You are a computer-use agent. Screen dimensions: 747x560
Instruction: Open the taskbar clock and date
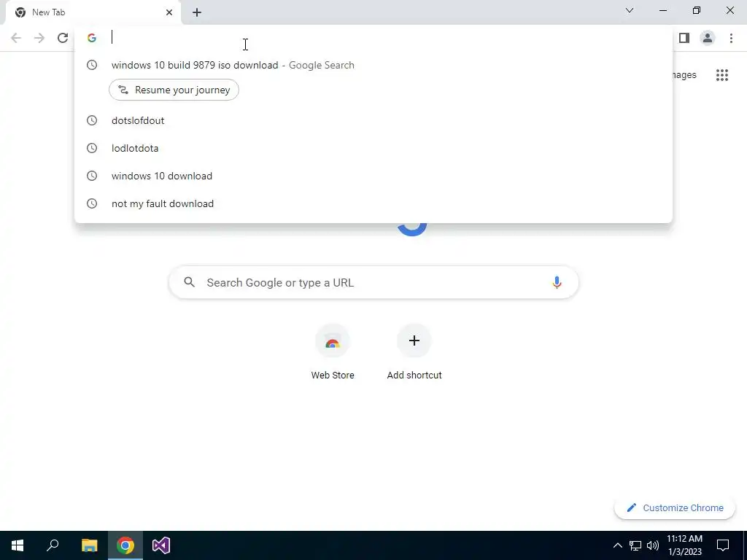(x=684, y=545)
